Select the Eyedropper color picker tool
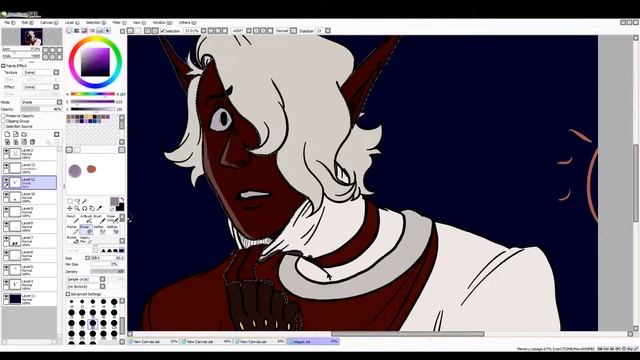Screen dimensions: 640x360 coord(99,208)
